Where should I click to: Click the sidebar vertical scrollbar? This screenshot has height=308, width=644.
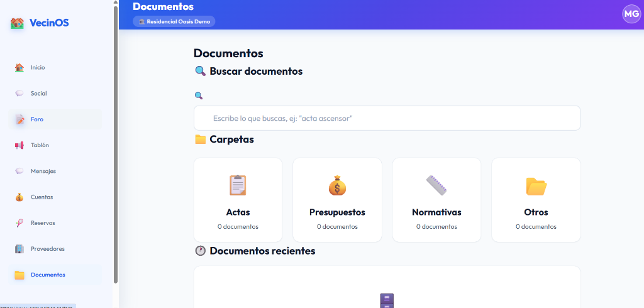point(116,145)
